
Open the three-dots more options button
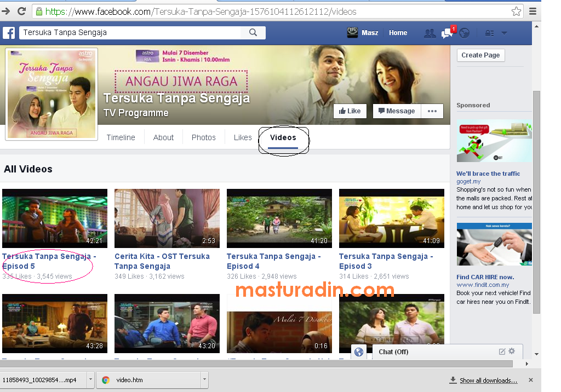pos(432,111)
